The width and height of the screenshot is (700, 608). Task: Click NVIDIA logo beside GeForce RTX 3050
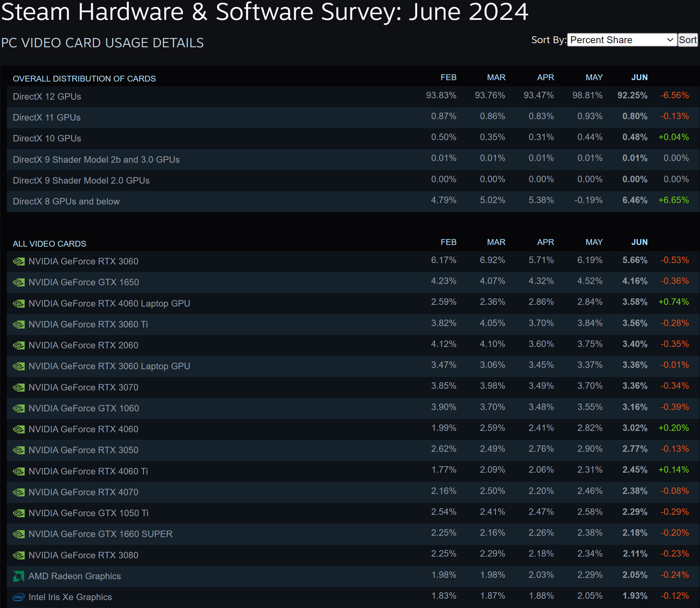tap(19, 450)
